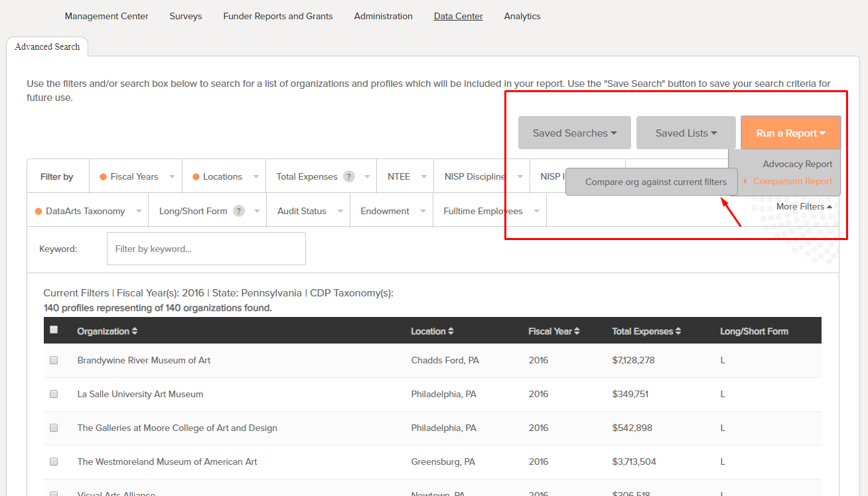868x496 pixels.
Task: Check the Brandywine River Museum of Art row
Action: coord(54,360)
